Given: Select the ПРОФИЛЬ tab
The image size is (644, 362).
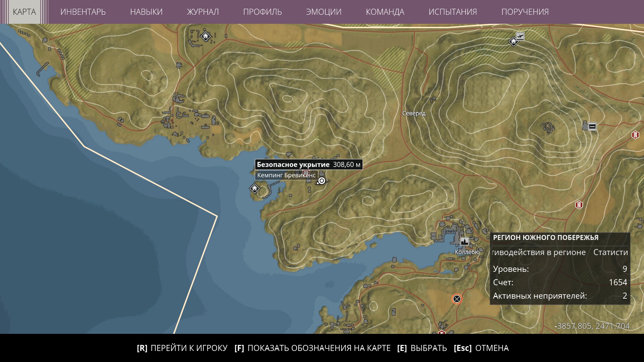Looking at the screenshot, I should tap(262, 12).
